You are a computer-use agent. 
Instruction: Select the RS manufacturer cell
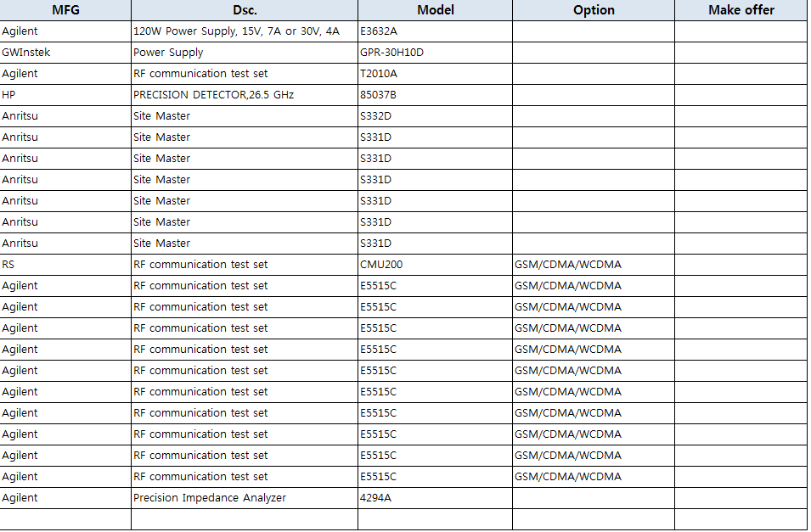(8, 265)
